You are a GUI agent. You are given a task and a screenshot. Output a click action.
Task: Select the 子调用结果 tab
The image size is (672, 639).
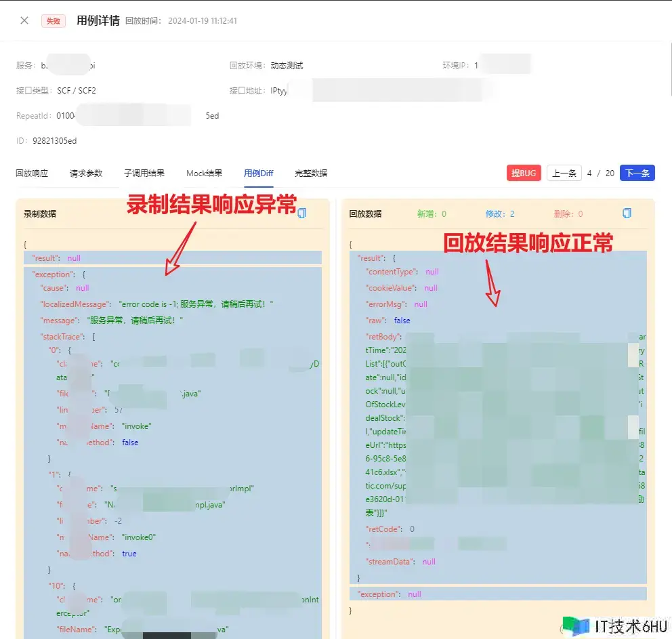pyautogui.click(x=144, y=173)
